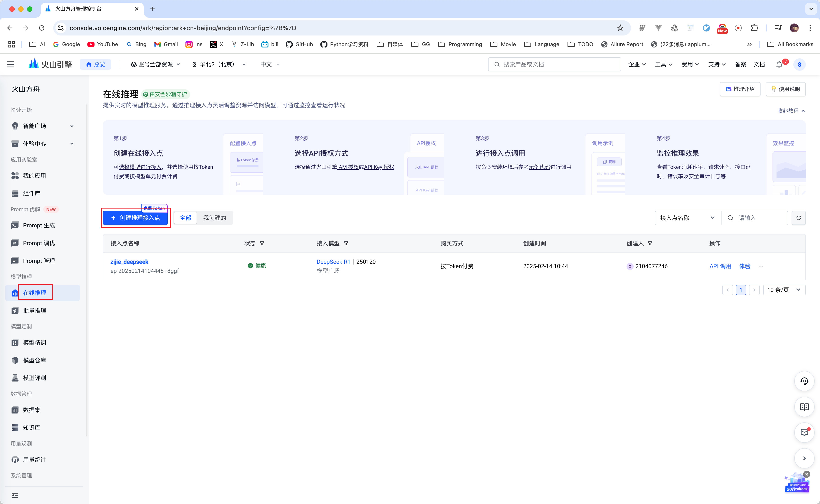Click the 接入模型 column filter icon
Image resolution: width=820 pixels, height=504 pixels.
tap(346, 243)
